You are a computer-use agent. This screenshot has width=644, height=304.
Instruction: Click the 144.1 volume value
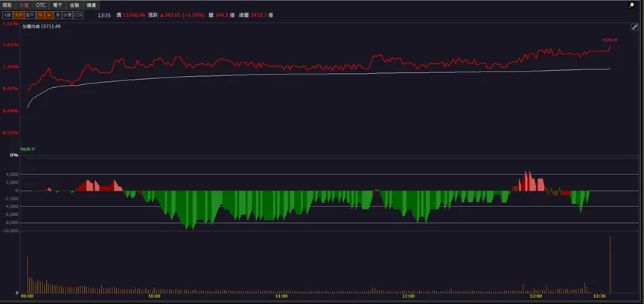pyautogui.click(x=222, y=15)
